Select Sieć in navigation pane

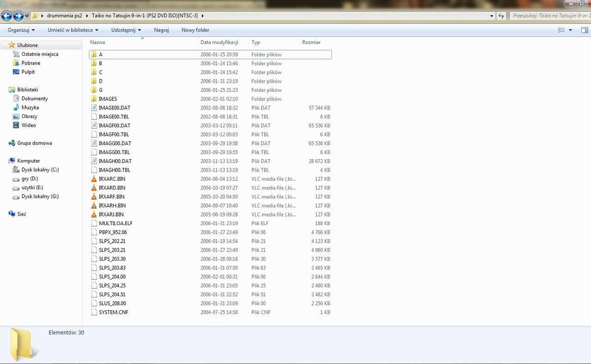pyautogui.click(x=21, y=214)
